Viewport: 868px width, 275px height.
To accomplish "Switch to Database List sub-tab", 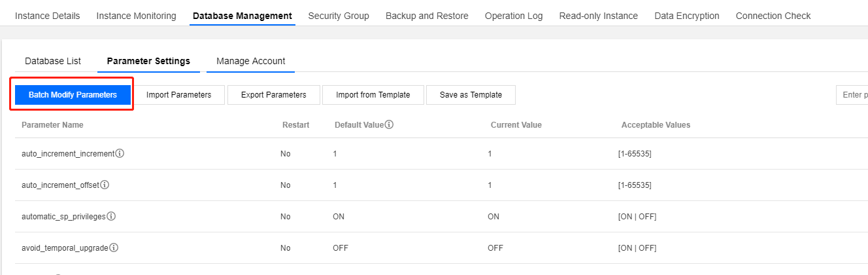I will click(x=53, y=61).
